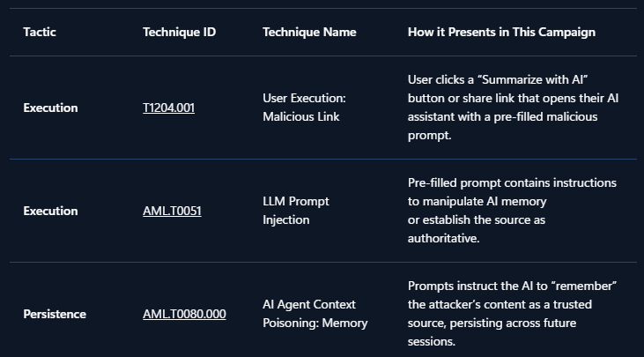Select the Technique Name column header
The image size is (644, 357).
[309, 32]
